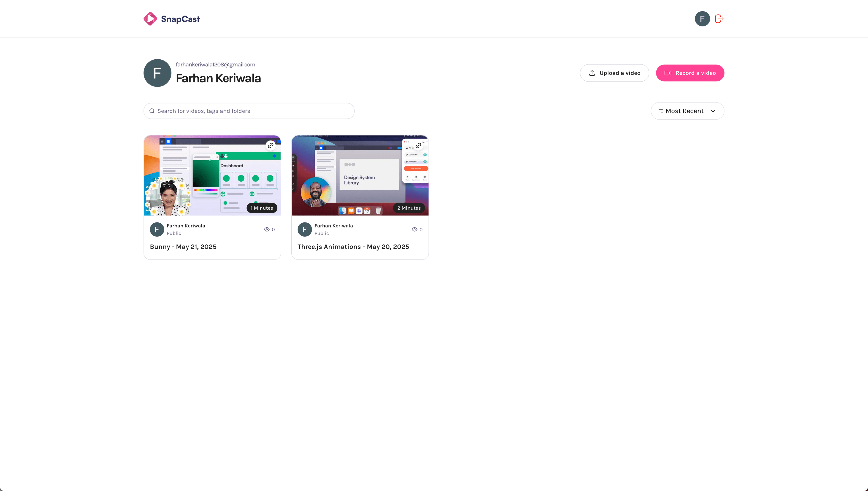Viewport: 868px width, 491px height.
Task: Open the Three.js Animations thumbnail
Action: (x=360, y=175)
